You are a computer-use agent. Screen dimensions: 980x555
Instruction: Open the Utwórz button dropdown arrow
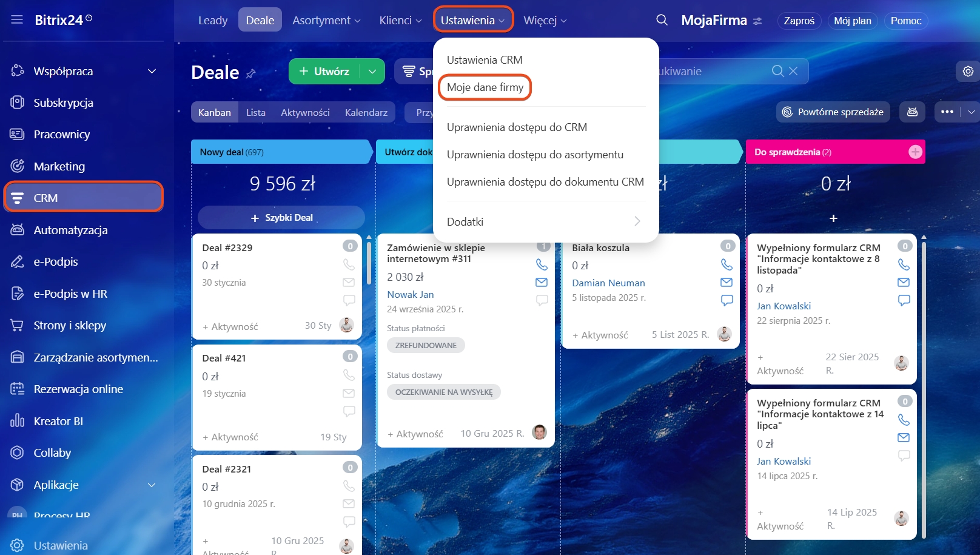(x=372, y=72)
